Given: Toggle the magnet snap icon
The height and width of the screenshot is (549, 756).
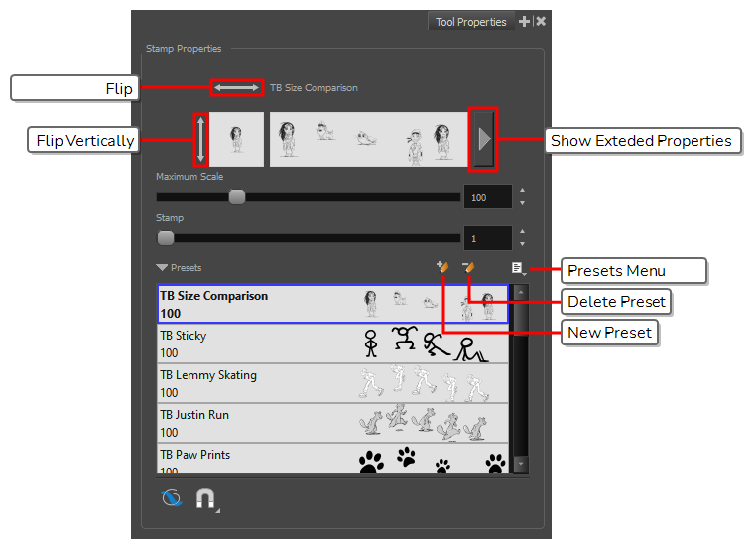Looking at the screenshot, I should pos(205,497).
